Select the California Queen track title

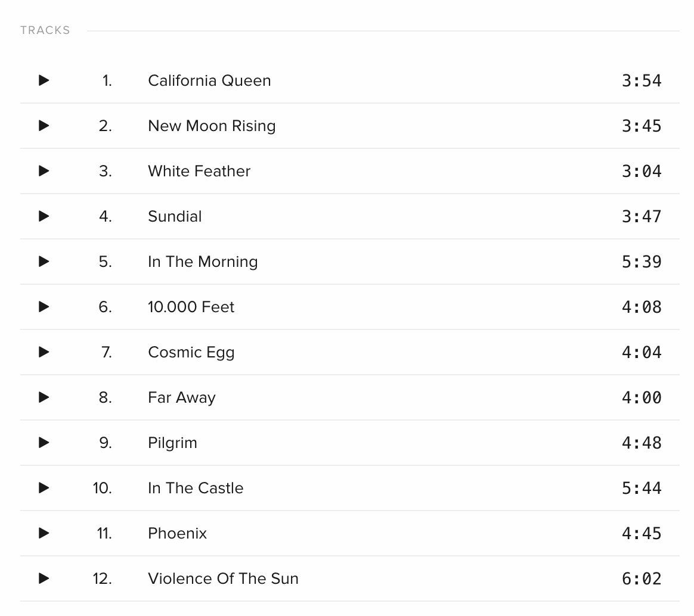(209, 80)
